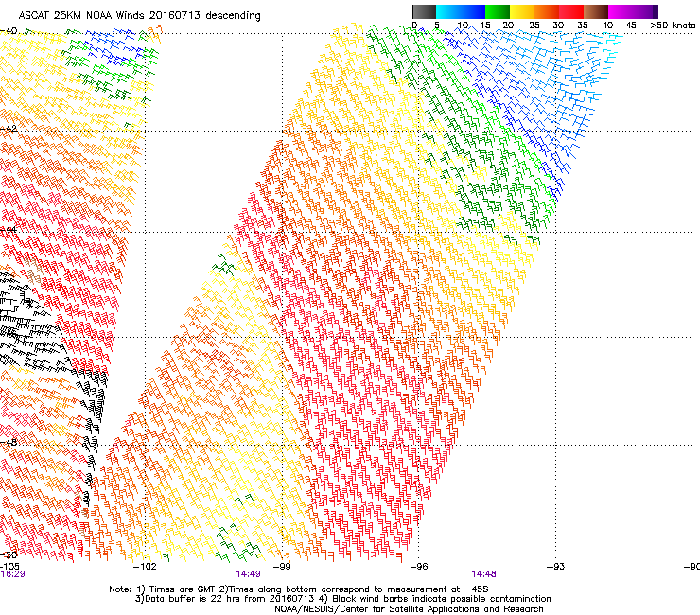Click the purple 45-50 knots legend swatch
Screen dimensions: 700x615
[x=645, y=11]
